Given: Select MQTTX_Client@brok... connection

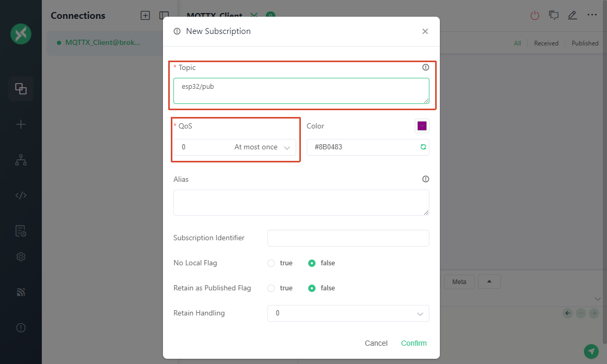Looking at the screenshot, I should [104, 42].
